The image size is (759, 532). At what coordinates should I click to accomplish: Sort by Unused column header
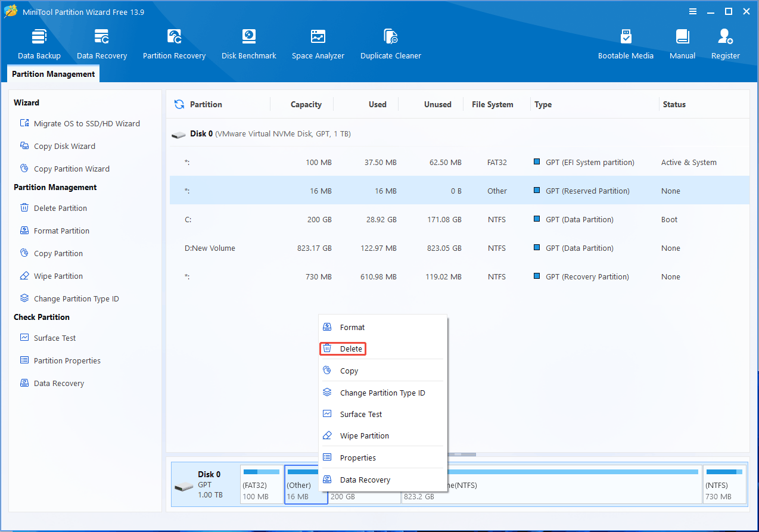pyautogui.click(x=438, y=104)
